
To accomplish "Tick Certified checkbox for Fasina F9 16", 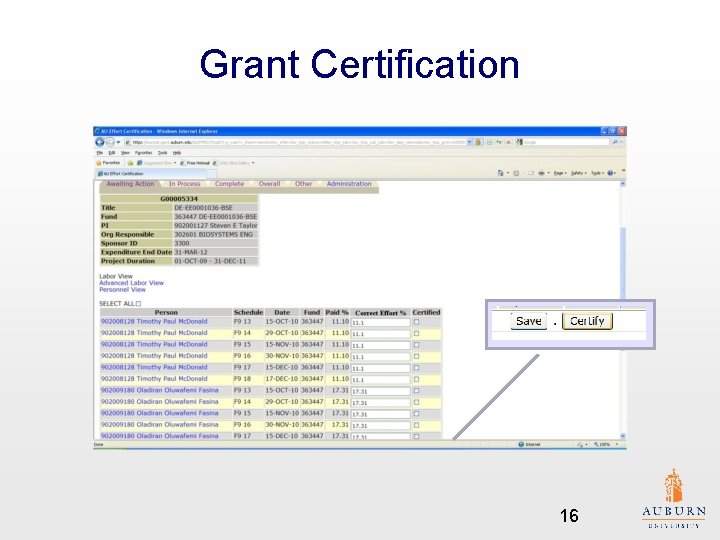I will tap(416, 425).
